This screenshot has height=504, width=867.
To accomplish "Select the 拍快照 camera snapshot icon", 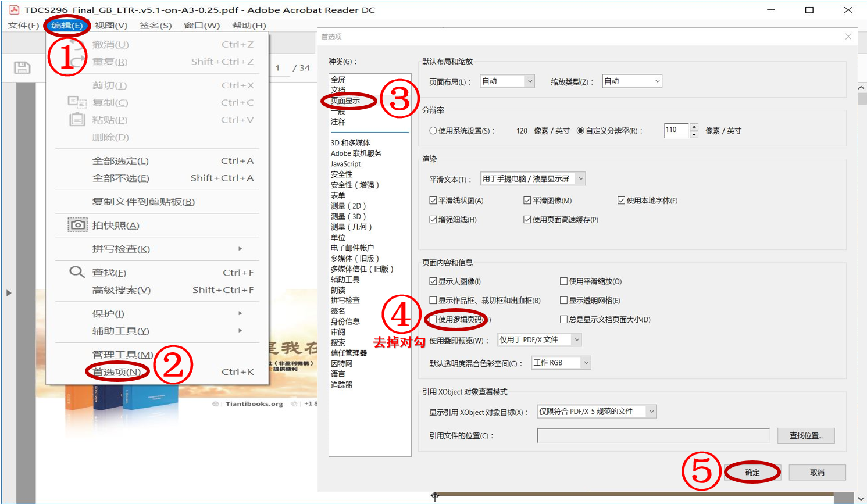I will tap(76, 224).
